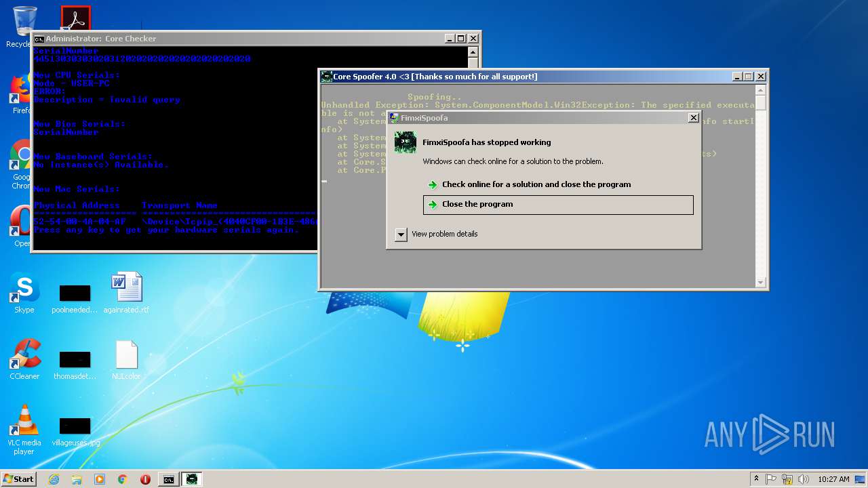Image resolution: width=868 pixels, height=488 pixels.
Task: Open Windows Media Player taskbar icon
Action: click(x=100, y=479)
